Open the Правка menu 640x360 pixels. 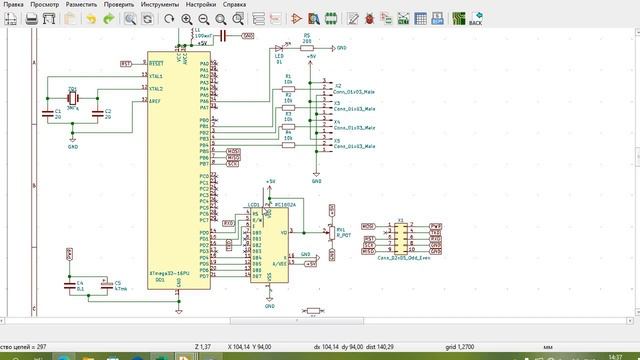13,4
